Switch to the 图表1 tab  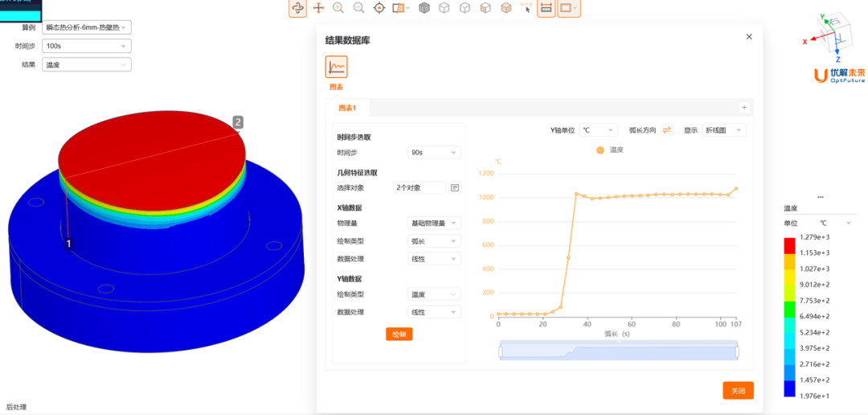pyautogui.click(x=348, y=108)
